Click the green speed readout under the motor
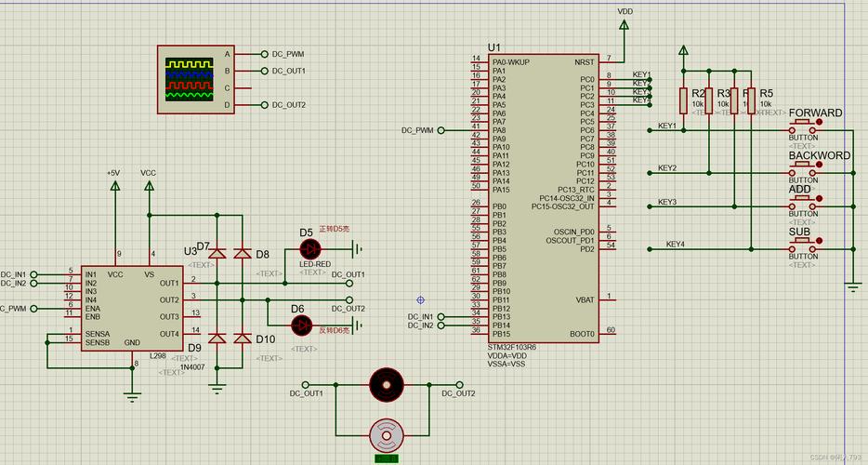868x465 pixels. click(x=387, y=458)
